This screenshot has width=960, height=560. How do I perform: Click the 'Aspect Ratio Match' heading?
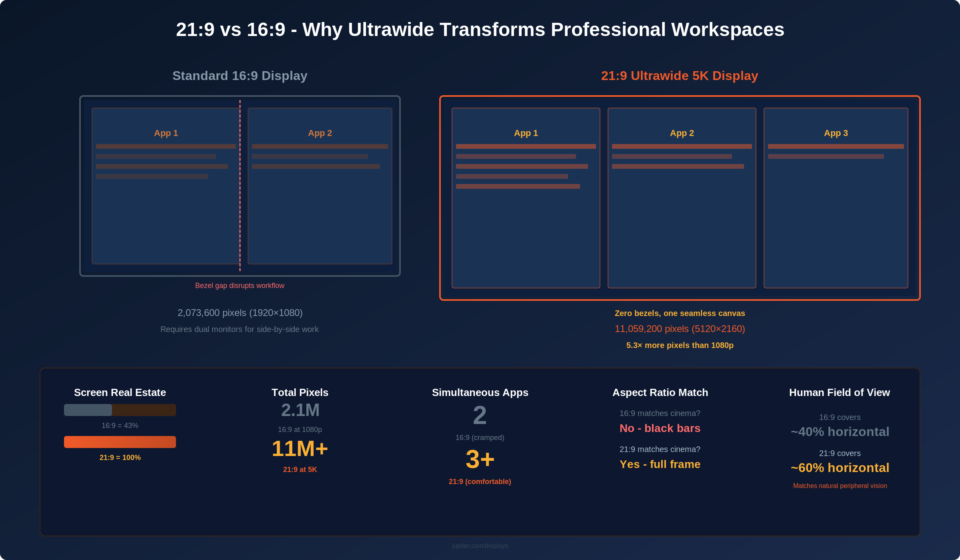pos(660,392)
